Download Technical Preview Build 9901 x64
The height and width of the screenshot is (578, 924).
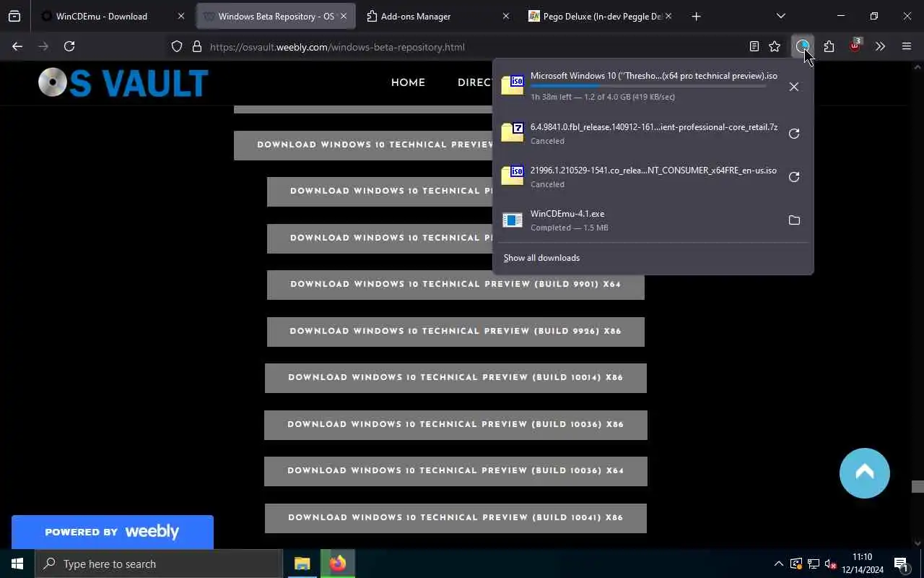click(456, 285)
